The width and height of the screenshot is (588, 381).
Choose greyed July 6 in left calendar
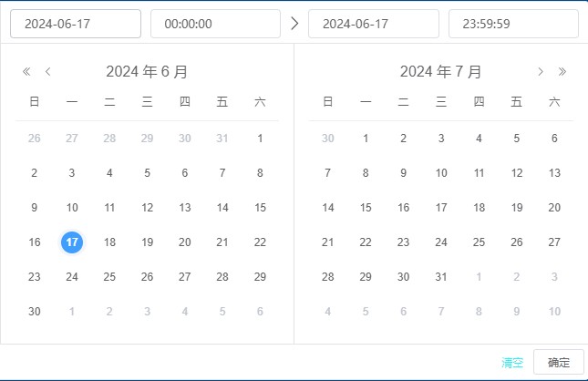click(x=260, y=312)
